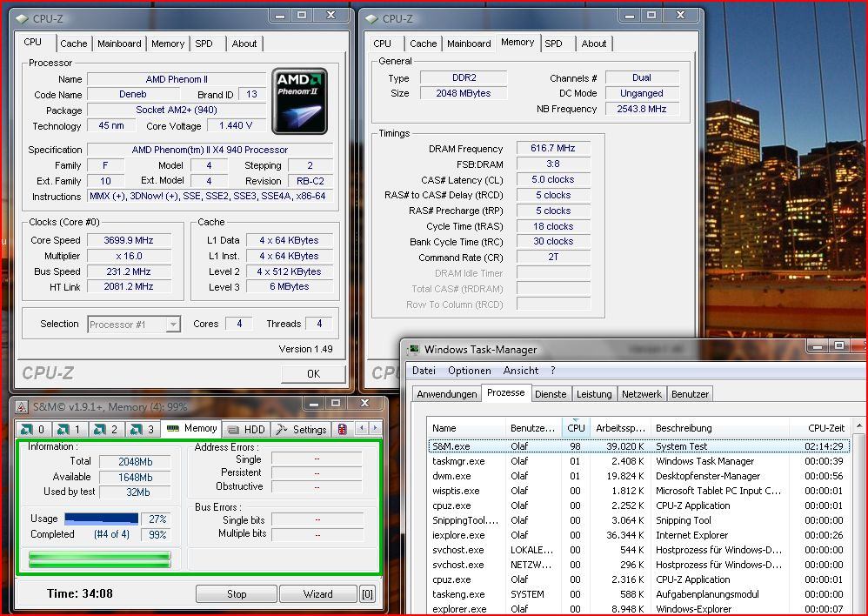Click the green test progress bar in S&M
868x616 pixels.
[100, 559]
